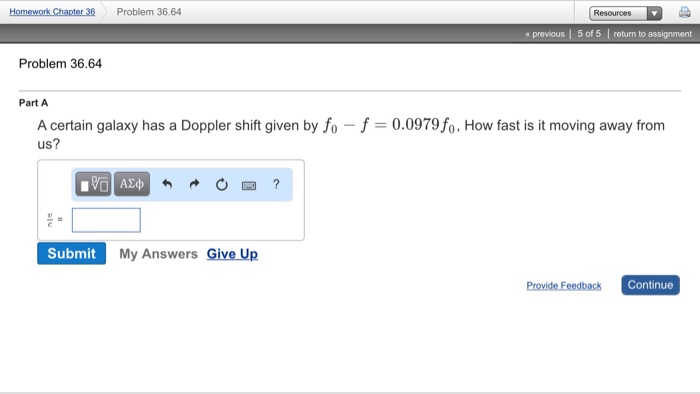Image resolution: width=700 pixels, height=394 pixels.
Task: Open the math templates fraction/root tool
Action: coord(93,184)
